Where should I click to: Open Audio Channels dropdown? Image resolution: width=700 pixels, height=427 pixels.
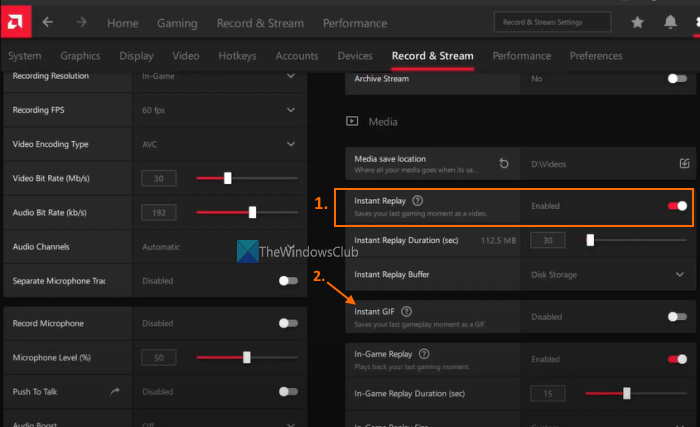[x=291, y=247]
